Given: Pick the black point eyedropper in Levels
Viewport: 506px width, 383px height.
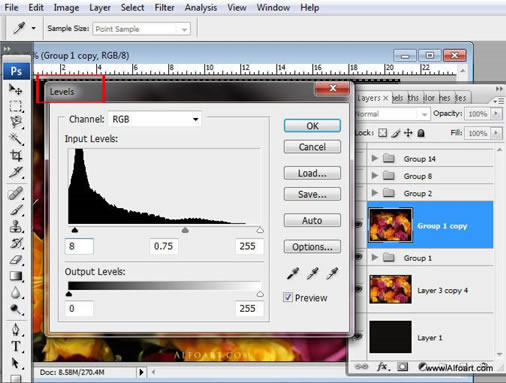Looking at the screenshot, I should pos(293,273).
